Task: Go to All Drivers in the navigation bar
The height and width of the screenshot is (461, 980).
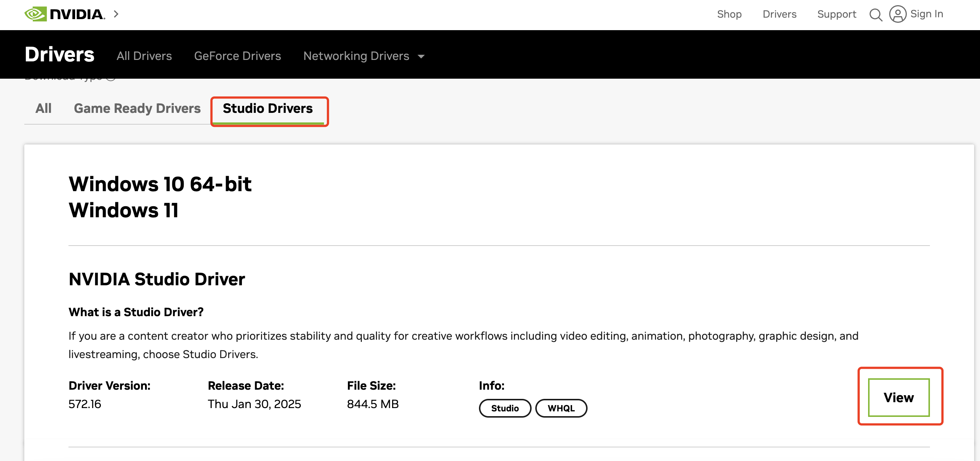Action: (x=144, y=56)
